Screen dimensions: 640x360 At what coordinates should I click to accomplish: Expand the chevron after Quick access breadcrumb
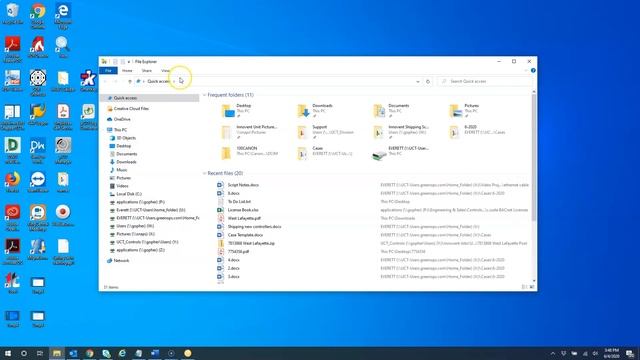click(x=174, y=82)
